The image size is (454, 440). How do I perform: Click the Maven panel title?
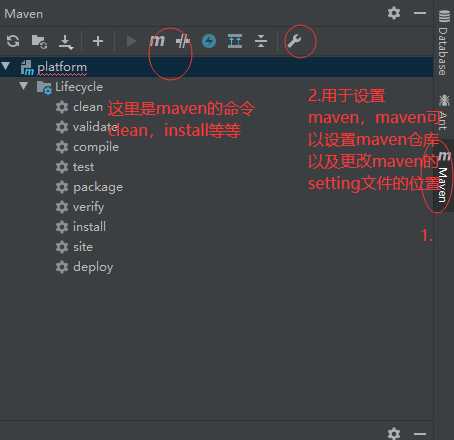pos(24,14)
